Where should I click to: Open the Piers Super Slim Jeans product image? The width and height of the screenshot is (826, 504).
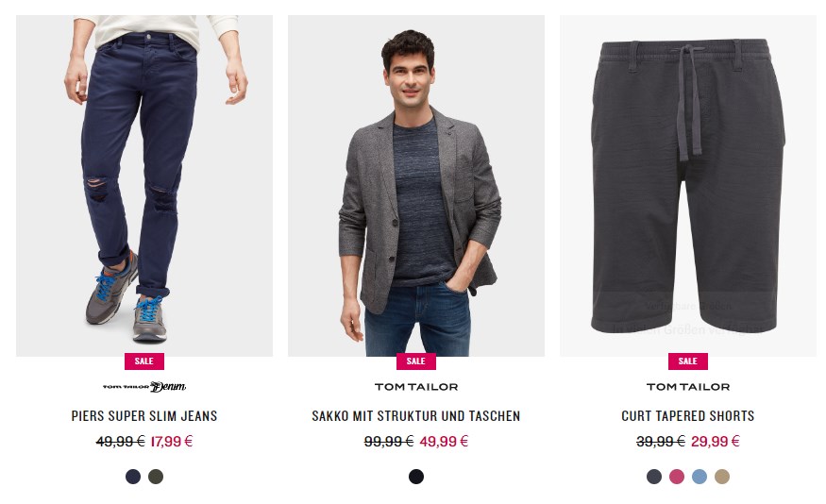[x=144, y=185]
